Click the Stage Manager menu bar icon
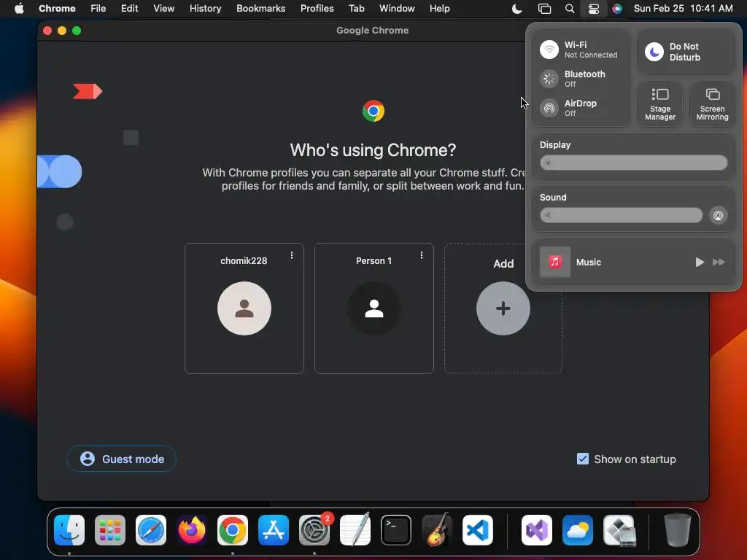This screenshot has width=747, height=560. pos(544,9)
